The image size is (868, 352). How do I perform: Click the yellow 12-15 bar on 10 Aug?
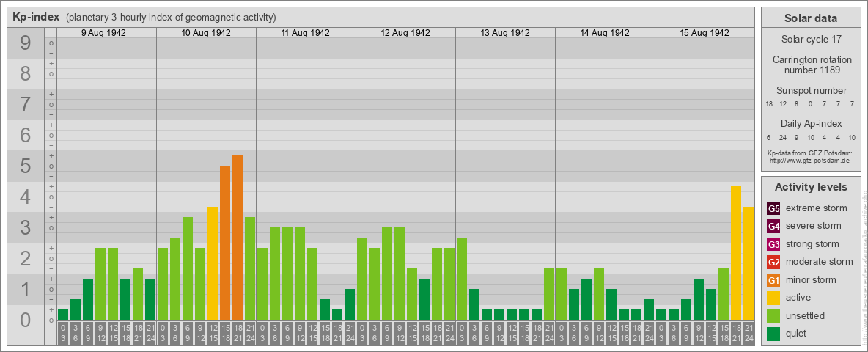[x=213, y=263]
